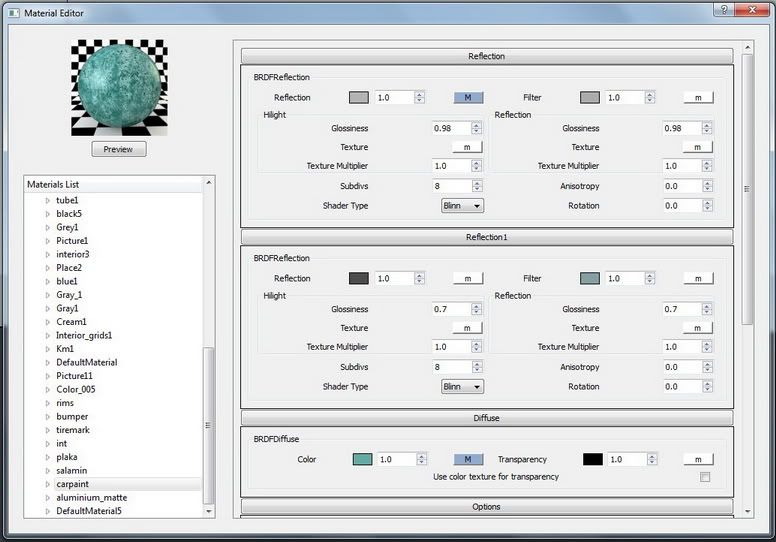Click Hilight Texture m button in Reflection
The height and width of the screenshot is (542, 776).
coord(467,147)
